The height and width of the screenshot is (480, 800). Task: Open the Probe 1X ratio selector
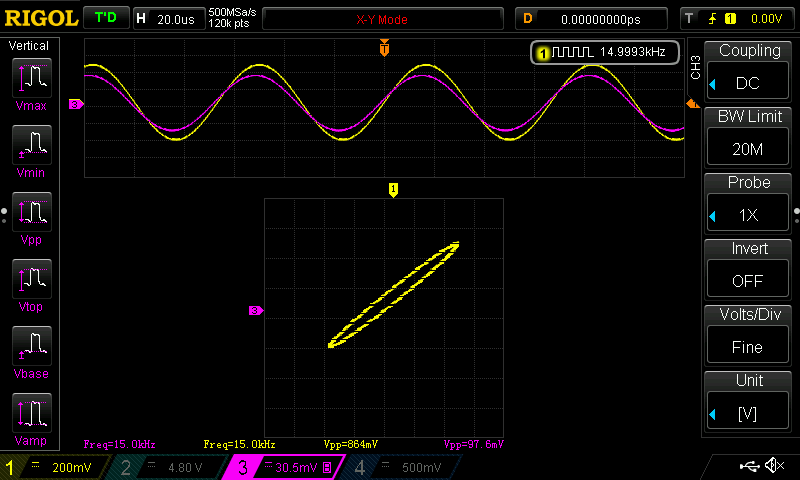(747, 214)
